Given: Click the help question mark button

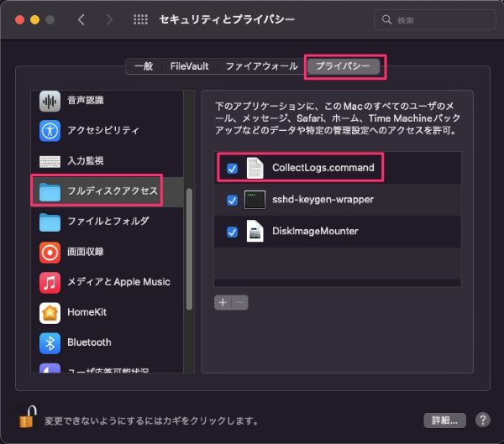Looking at the screenshot, I should [483, 420].
